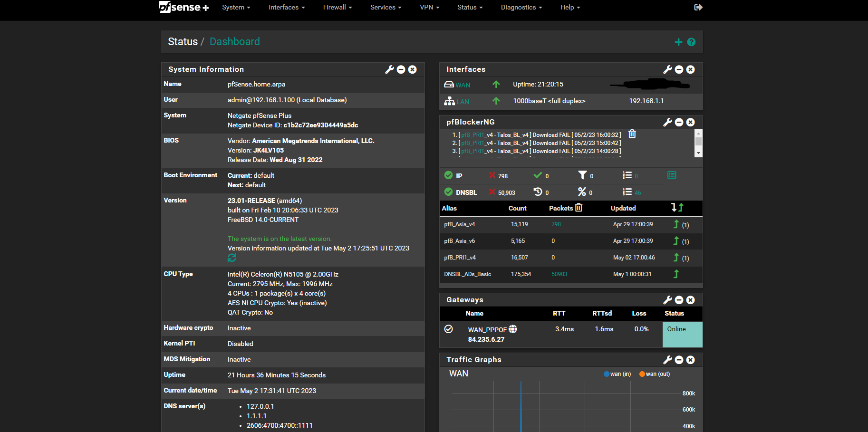Screen dimensions: 868x432
Task: Click the update arrow for pfB_Asia_v6
Action: coord(676,241)
